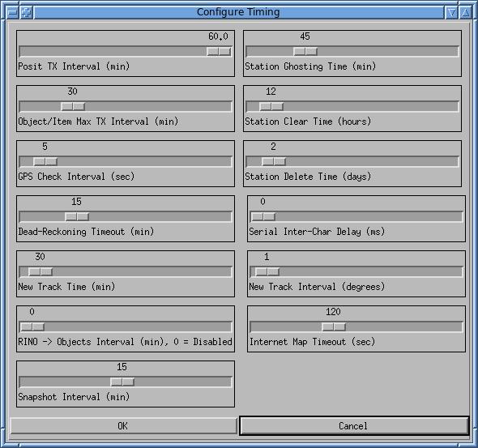The image size is (478, 448).
Task: Click the plus-shaped pin icon in title bar
Action: click(x=27, y=12)
